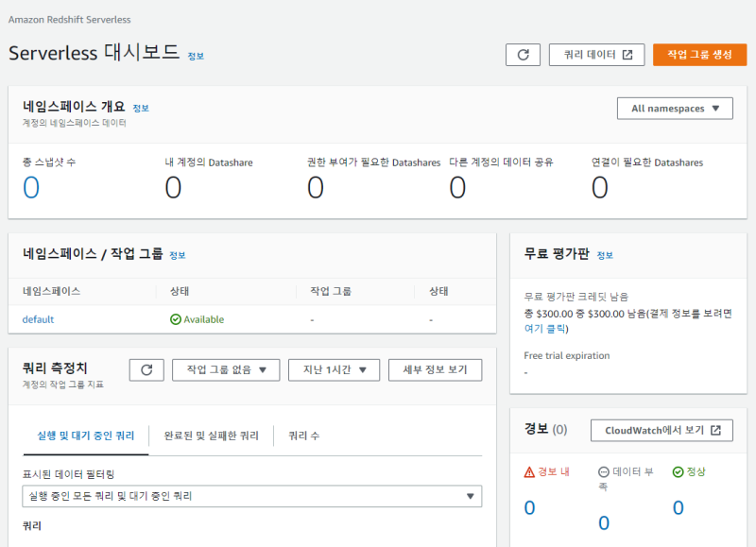Click 정보 link beside Serverless 대시보드 title

click(196, 56)
